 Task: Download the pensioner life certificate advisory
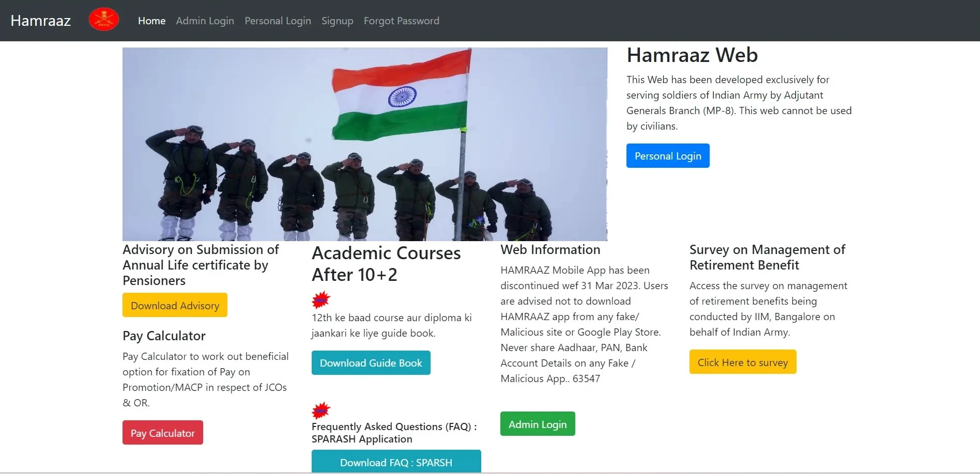tap(174, 305)
